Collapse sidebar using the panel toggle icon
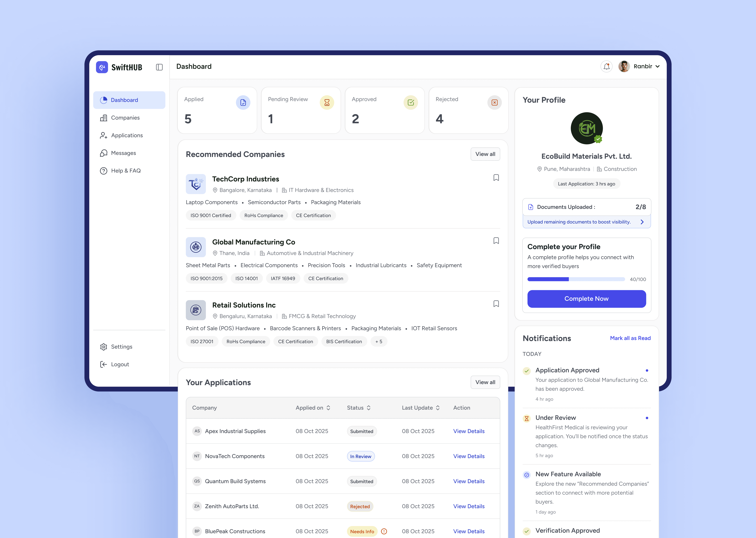 (159, 67)
